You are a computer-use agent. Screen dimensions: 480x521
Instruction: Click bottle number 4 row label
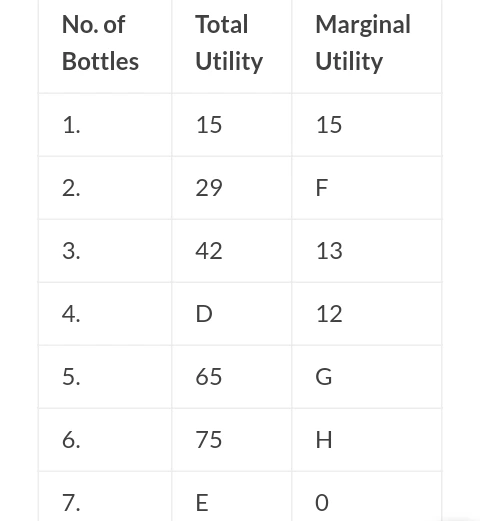71,314
